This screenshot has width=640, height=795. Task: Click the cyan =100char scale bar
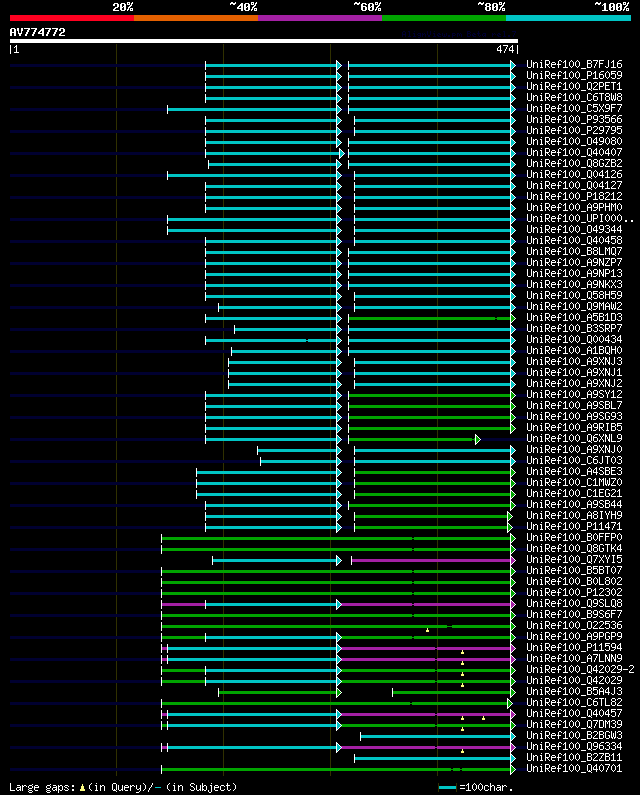(447, 787)
